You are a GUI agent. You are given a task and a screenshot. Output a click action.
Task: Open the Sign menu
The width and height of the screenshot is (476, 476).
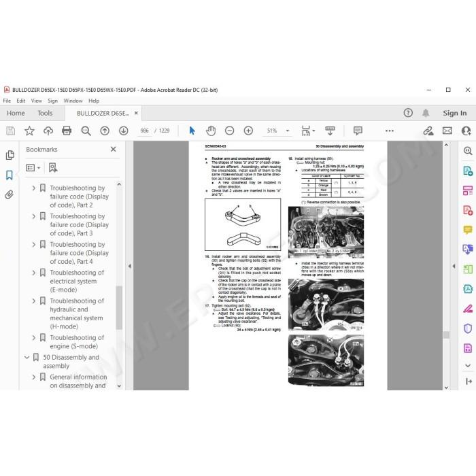pyautogui.click(x=52, y=101)
